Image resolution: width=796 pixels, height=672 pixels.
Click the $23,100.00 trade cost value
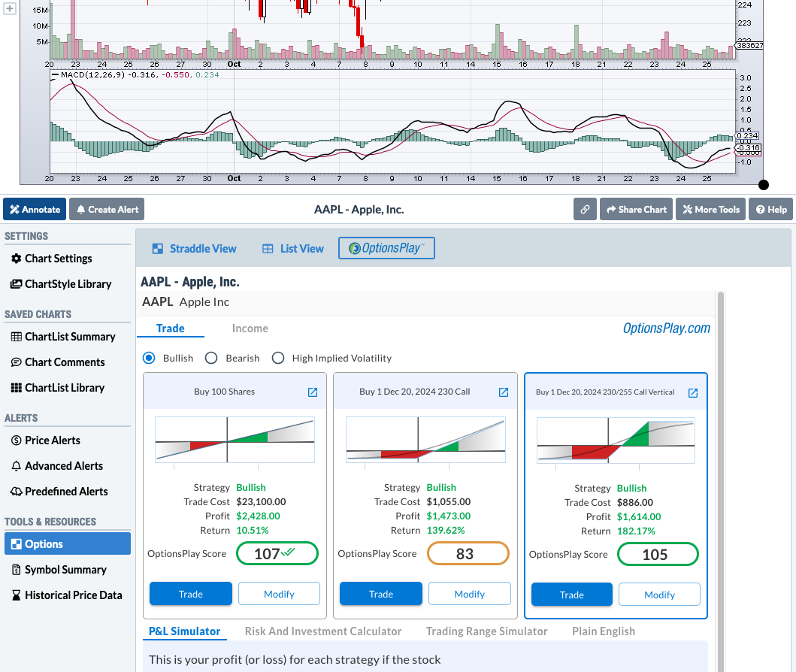[x=261, y=501]
